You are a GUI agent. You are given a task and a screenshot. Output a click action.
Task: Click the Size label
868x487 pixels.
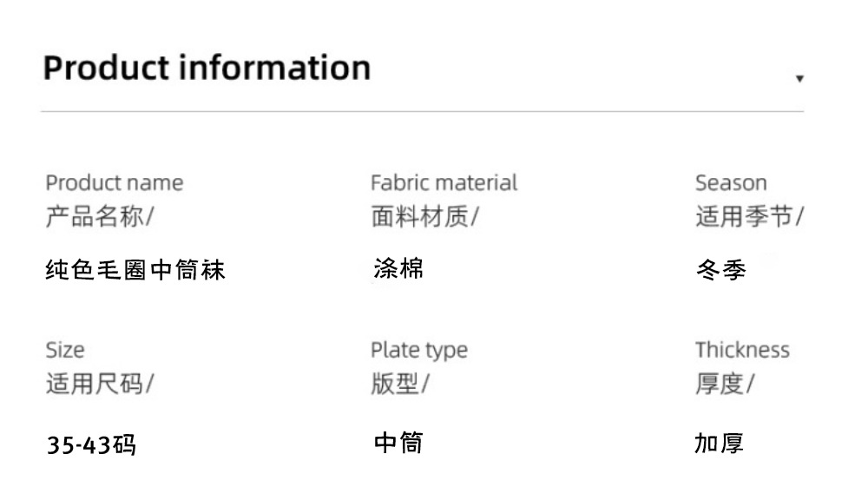click(65, 350)
